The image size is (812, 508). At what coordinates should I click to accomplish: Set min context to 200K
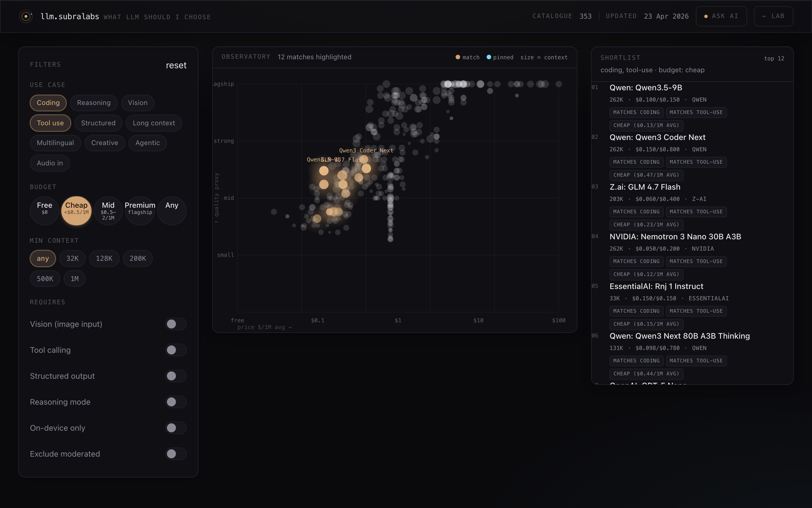click(x=138, y=258)
